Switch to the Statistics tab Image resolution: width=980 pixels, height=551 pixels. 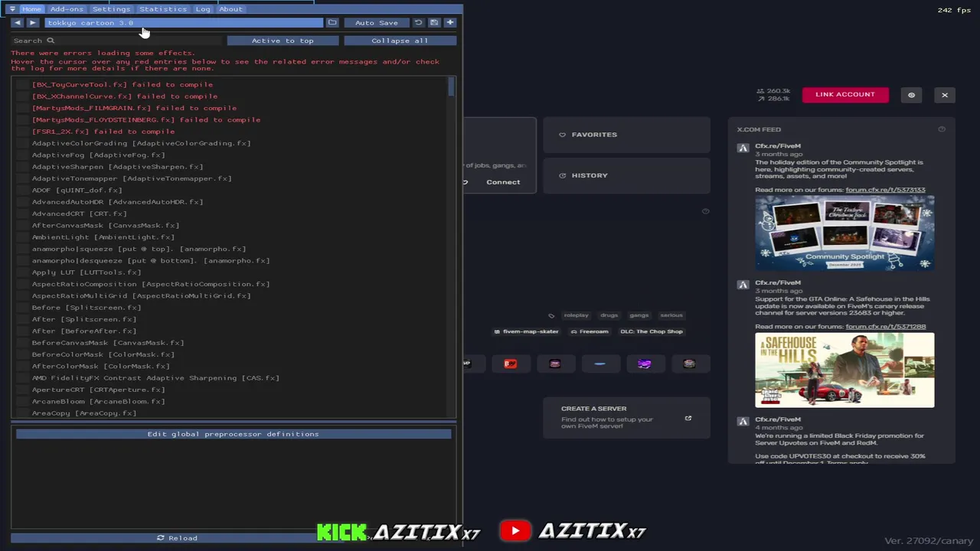[163, 9]
